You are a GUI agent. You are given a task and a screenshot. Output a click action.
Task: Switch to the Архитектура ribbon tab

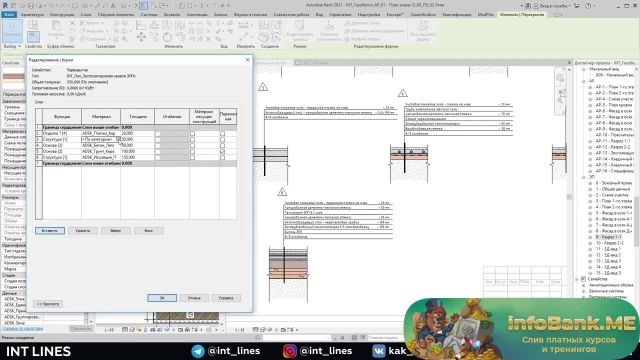(x=32, y=15)
